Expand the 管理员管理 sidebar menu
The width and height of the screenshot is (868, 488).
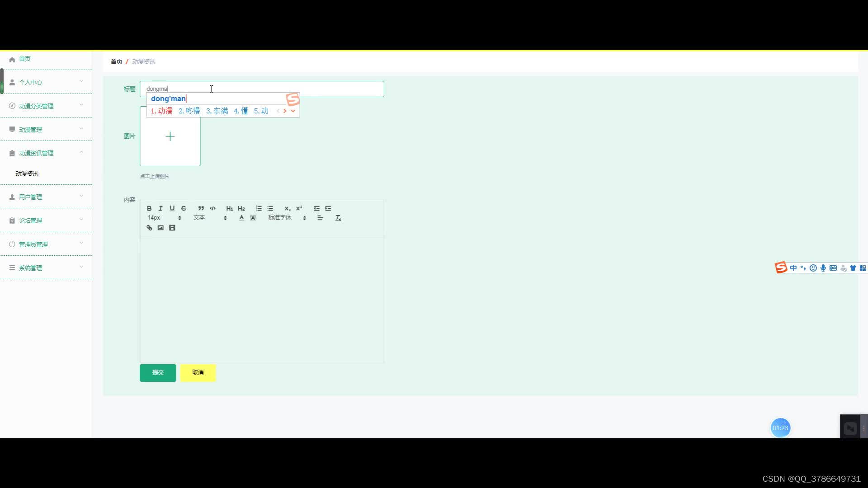[46, 244]
